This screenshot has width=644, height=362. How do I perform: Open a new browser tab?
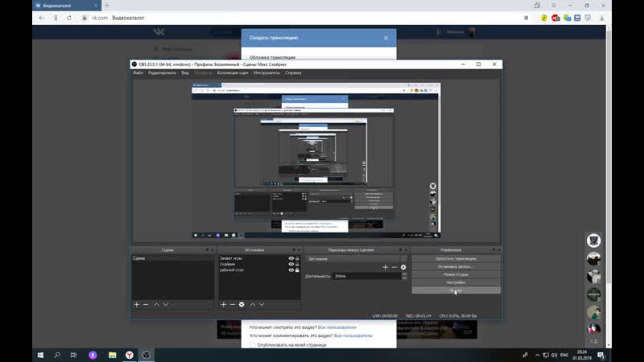(x=107, y=6)
